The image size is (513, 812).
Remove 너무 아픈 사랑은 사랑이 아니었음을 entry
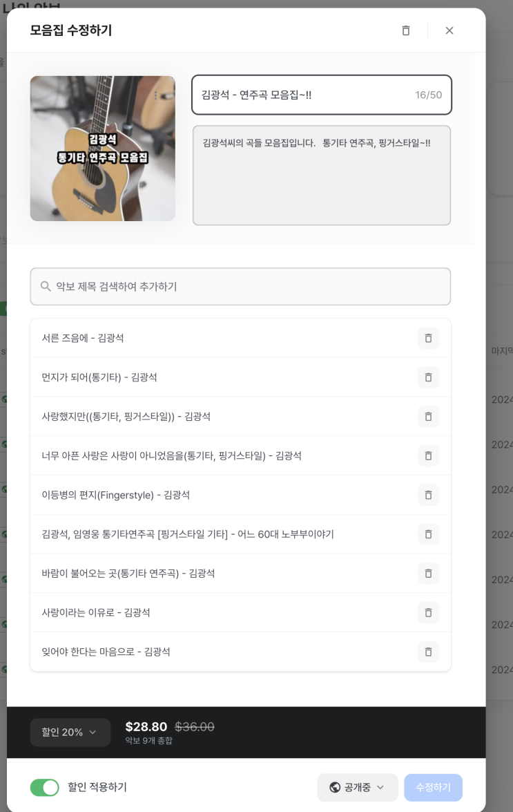point(428,455)
